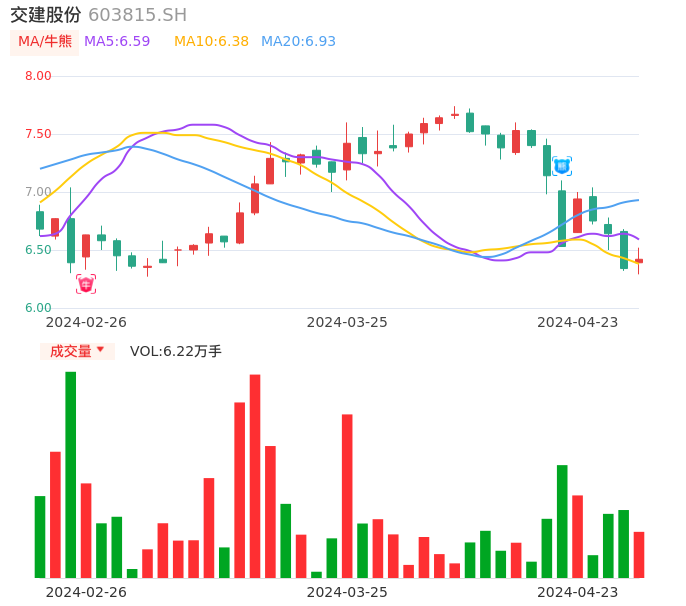Select 2024-03-25 date label under price chart
This screenshot has height=606, width=686.
point(347,322)
